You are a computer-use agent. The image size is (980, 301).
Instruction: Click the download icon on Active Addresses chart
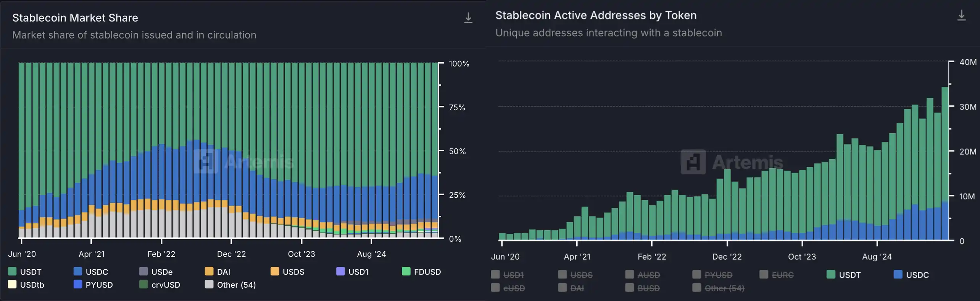pyautogui.click(x=962, y=15)
